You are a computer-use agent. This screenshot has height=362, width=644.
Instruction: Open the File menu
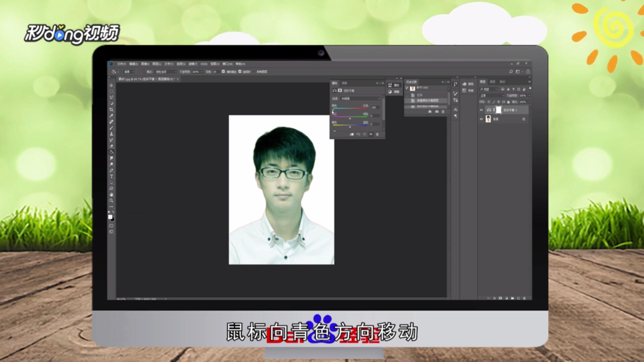pos(121,64)
